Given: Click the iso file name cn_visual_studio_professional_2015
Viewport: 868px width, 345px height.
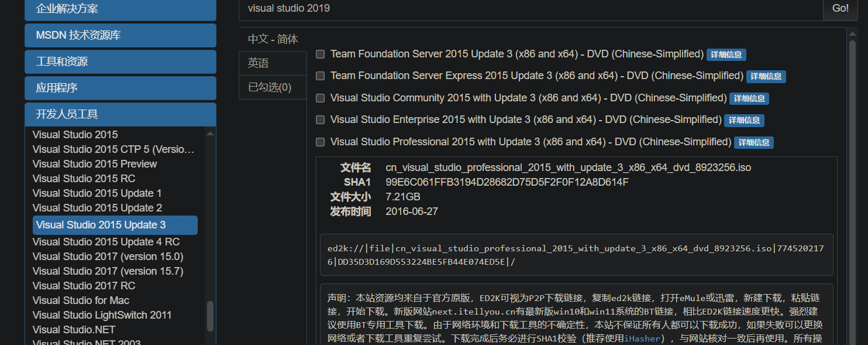Looking at the screenshot, I should click(x=568, y=168).
